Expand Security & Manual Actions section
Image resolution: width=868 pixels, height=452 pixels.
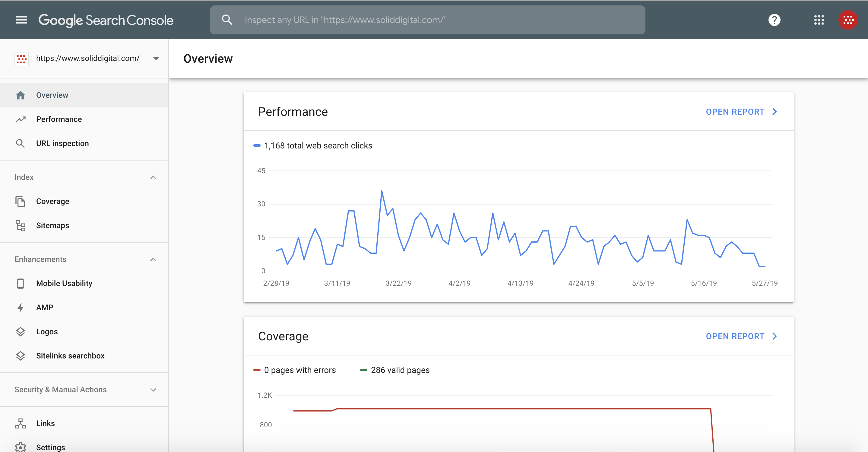coord(153,390)
